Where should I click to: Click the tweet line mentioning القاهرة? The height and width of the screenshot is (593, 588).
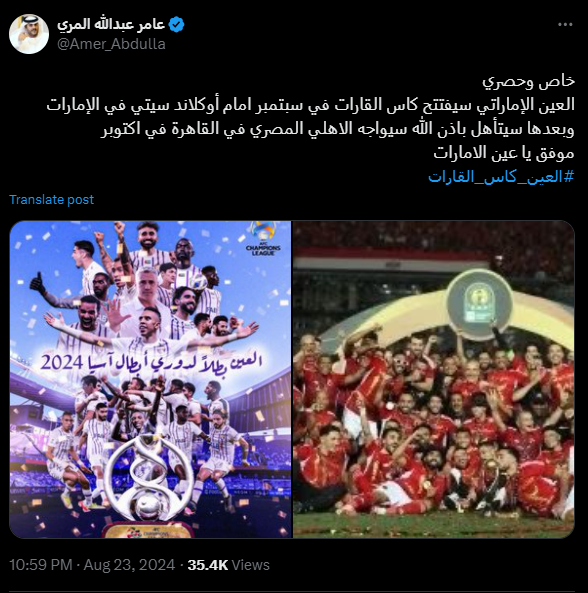[x=337, y=129]
